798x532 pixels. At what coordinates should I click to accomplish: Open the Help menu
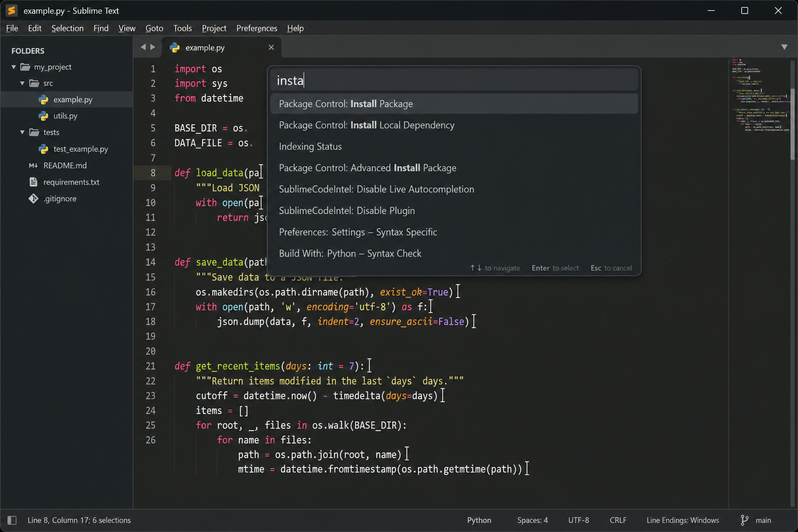295,28
